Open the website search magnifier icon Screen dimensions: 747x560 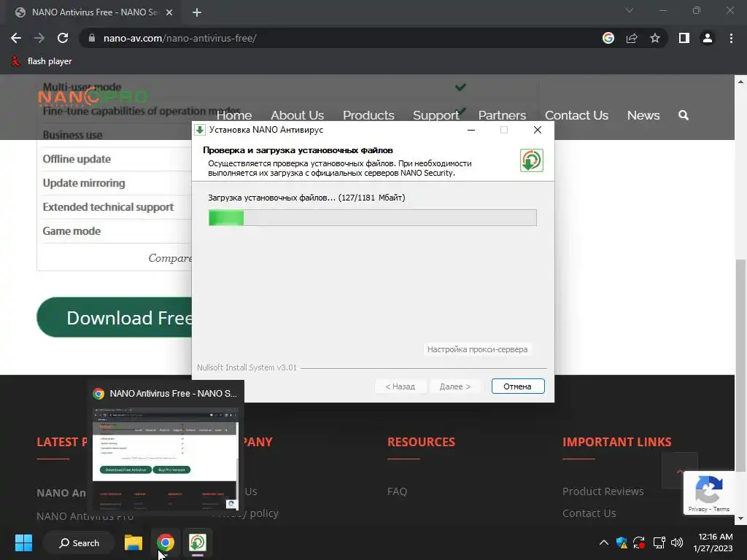[x=683, y=115]
